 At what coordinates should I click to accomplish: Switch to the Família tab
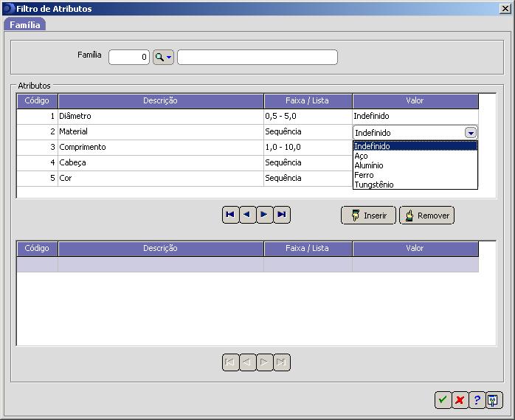coord(25,24)
